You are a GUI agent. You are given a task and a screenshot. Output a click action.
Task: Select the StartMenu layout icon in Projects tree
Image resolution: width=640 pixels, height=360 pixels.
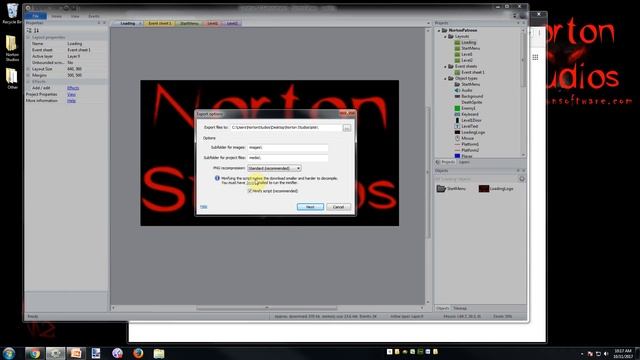458,48
